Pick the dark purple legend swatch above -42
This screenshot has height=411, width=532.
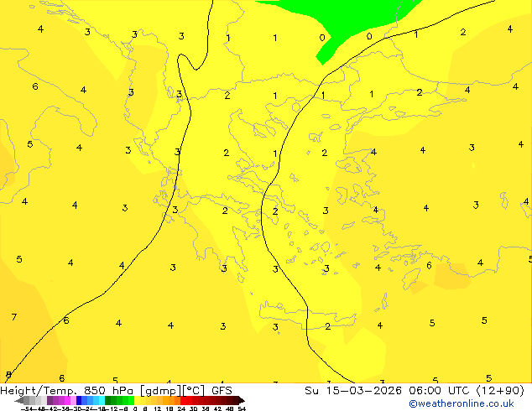[x=50, y=400]
